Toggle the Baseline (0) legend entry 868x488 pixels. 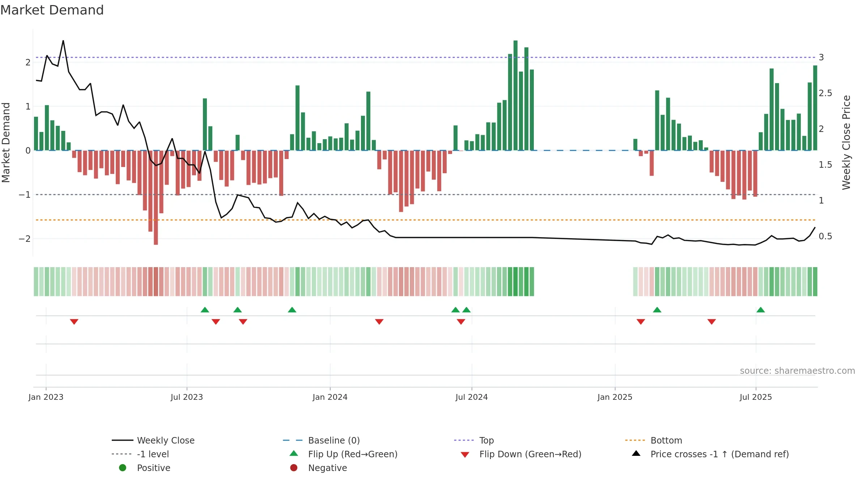coord(321,440)
